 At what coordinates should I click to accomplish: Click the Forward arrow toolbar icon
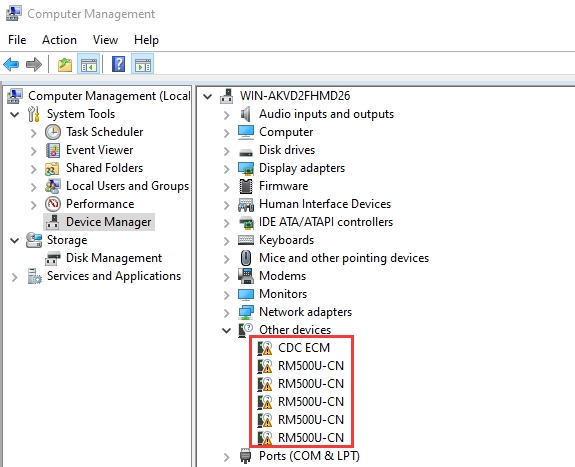[x=34, y=65]
